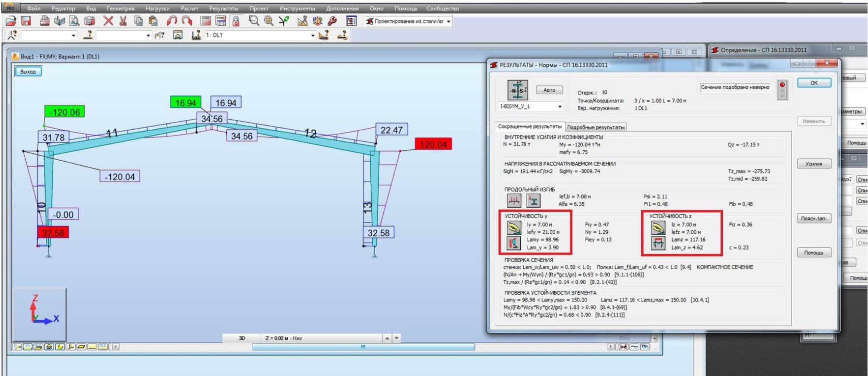The image size is (868, 376).
Task: Click the upper icon in Устойчивость z
Action: click(x=658, y=228)
